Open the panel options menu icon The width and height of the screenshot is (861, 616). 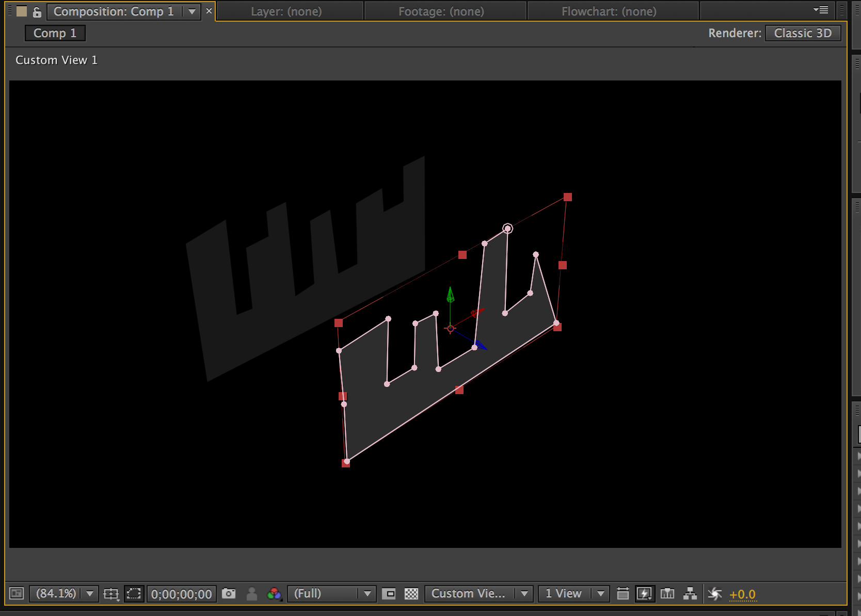821,10
